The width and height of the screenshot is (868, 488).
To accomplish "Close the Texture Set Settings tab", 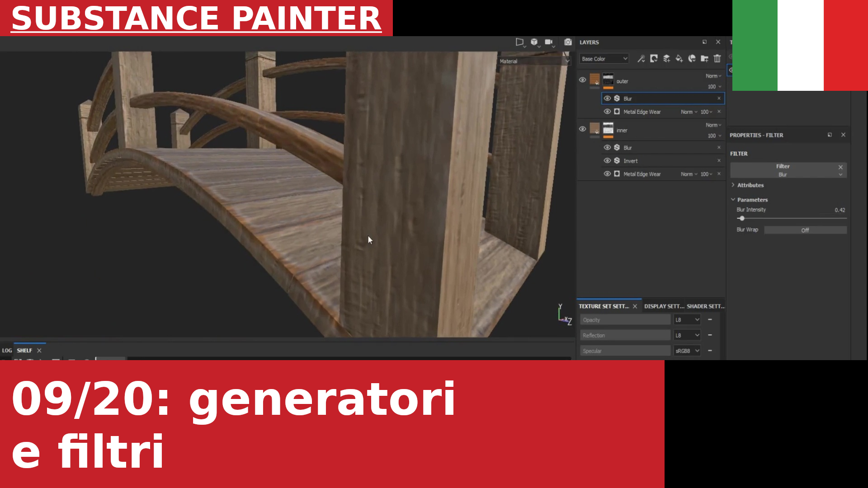I will point(635,306).
